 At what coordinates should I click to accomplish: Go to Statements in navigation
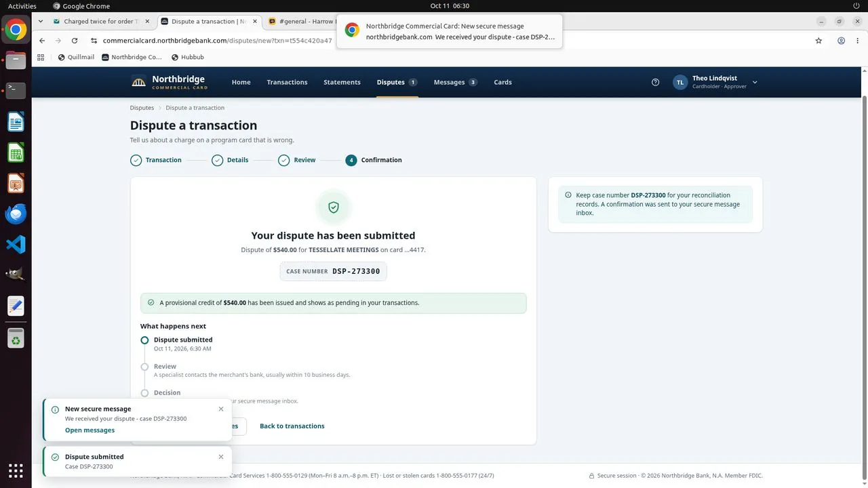pos(342,82)
